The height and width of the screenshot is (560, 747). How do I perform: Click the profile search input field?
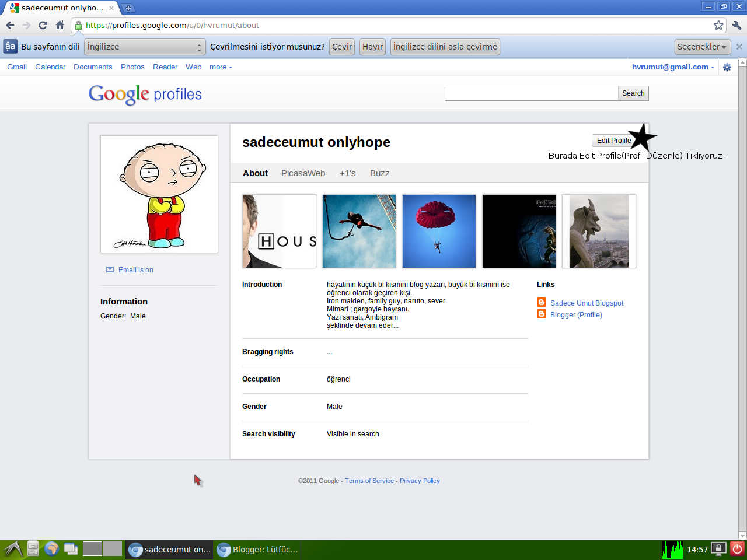point(531,93)
